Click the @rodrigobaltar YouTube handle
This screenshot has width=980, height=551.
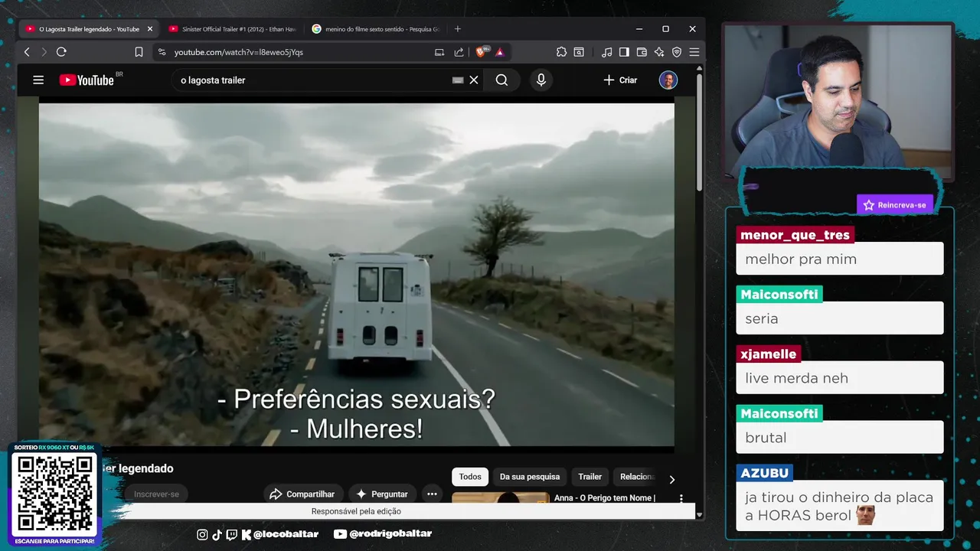(x=390, y=534)
